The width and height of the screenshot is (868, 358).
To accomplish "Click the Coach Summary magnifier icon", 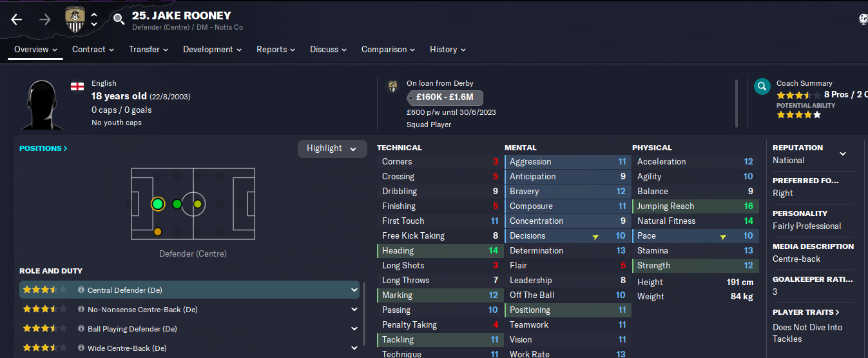I will click(762, 86).
